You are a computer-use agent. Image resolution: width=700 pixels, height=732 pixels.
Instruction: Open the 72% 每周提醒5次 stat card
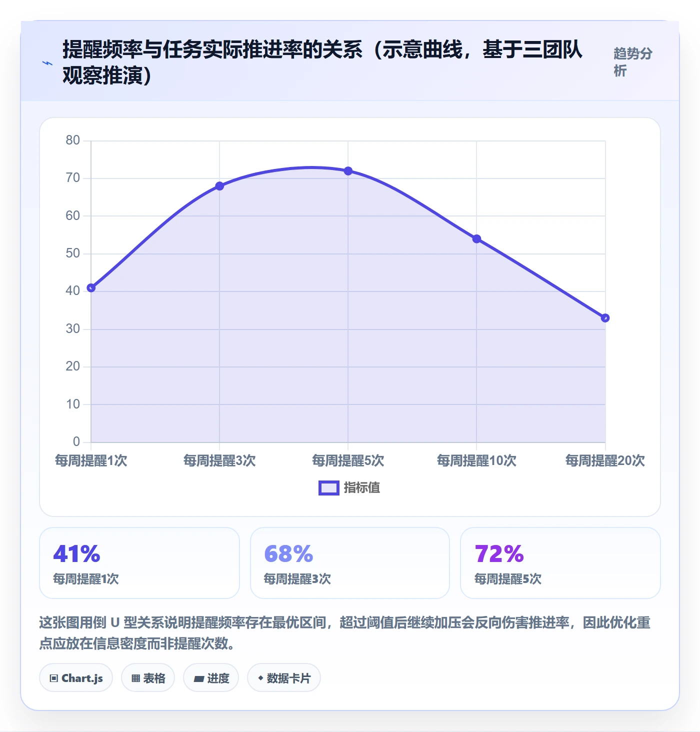560,563
